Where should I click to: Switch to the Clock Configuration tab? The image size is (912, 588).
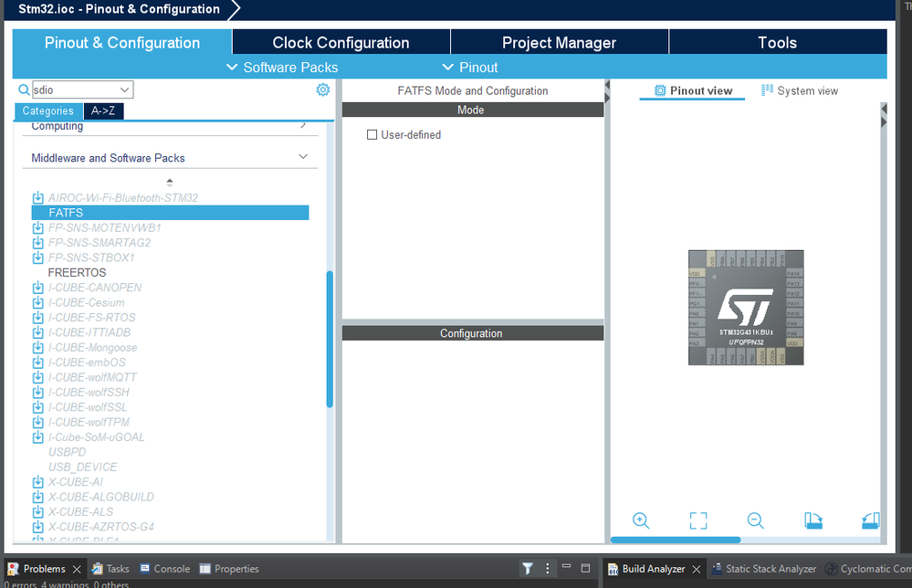(341, 43)
